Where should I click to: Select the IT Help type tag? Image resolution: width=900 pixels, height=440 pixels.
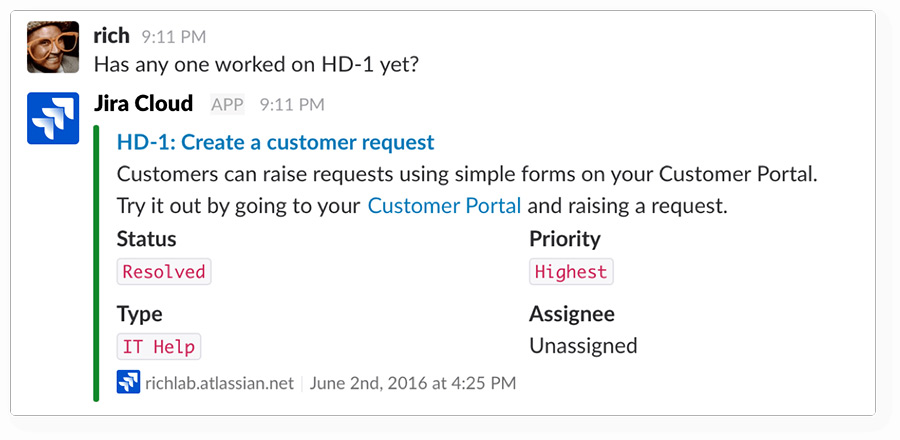(x=159, y=346)
